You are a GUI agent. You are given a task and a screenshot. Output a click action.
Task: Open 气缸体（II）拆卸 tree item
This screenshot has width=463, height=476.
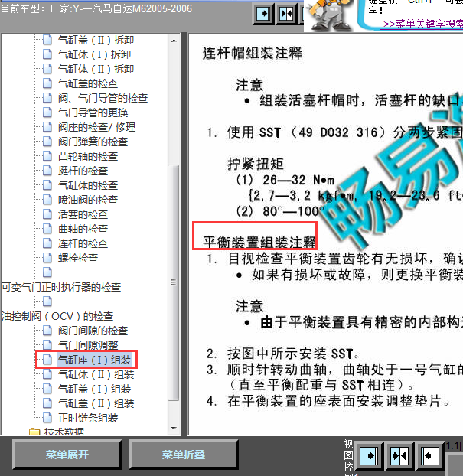[96, 69]
